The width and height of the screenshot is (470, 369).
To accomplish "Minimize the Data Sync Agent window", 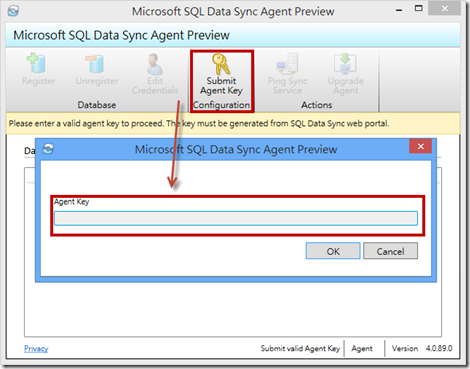I will [399, 10].
